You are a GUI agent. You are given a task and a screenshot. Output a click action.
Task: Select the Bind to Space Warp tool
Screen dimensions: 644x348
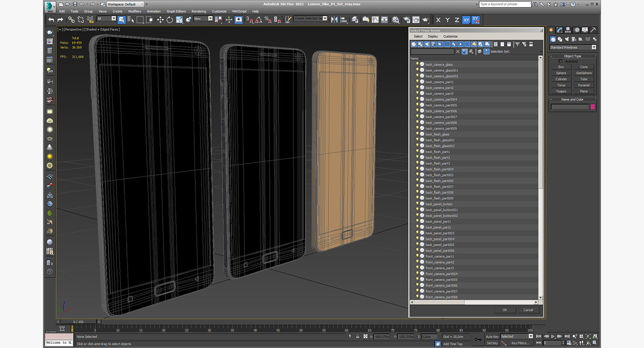click(x=90, y=20)
